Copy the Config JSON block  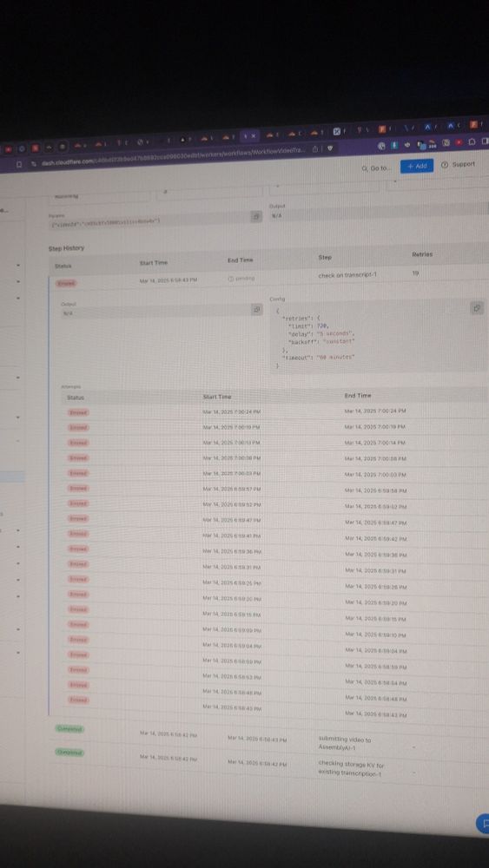click(477, 307)
